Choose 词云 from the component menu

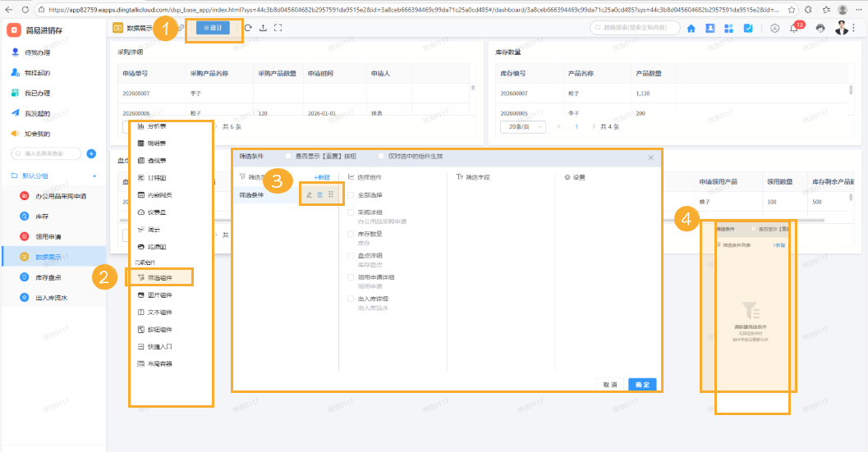point(154,230)
